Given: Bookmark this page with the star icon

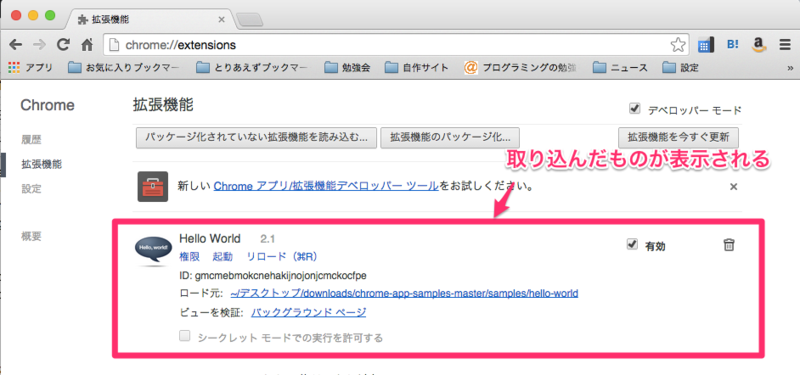Looking at the screenshot, I should coord(678,45).
